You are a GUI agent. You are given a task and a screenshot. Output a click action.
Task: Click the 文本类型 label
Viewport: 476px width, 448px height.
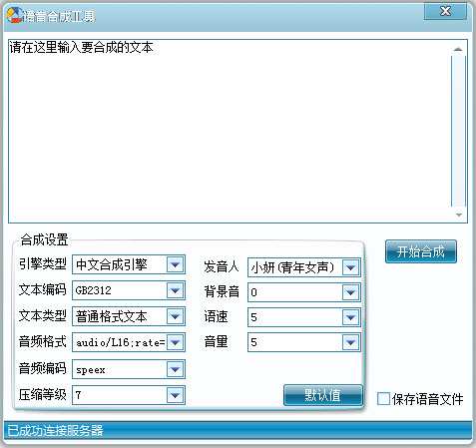43,315
